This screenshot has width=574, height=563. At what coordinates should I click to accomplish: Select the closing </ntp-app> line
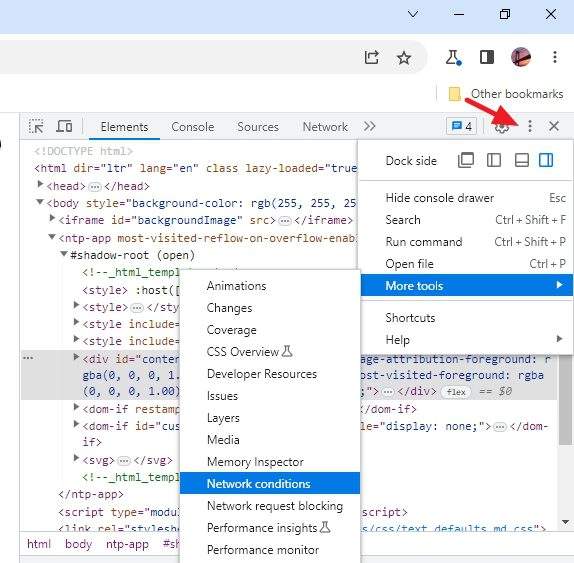coord(91,494)
